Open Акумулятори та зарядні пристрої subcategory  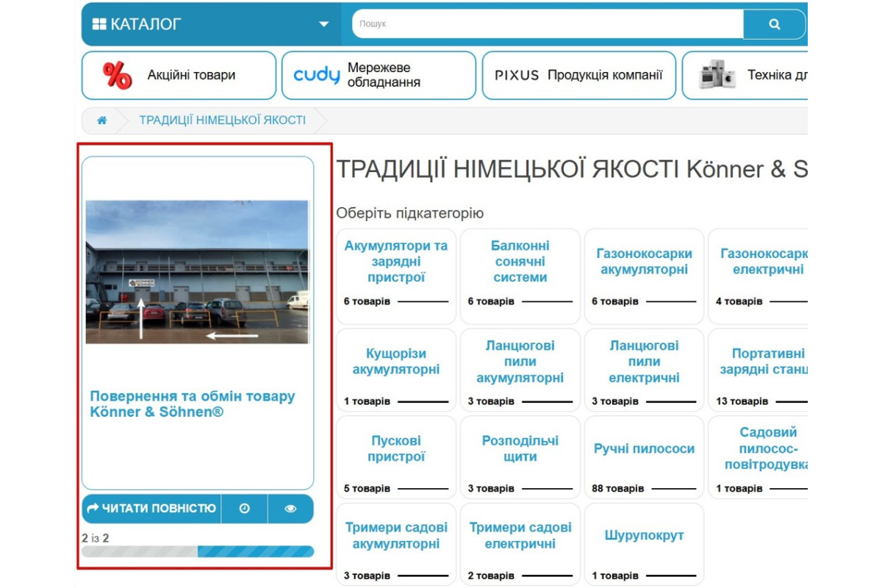pos(396,262)
